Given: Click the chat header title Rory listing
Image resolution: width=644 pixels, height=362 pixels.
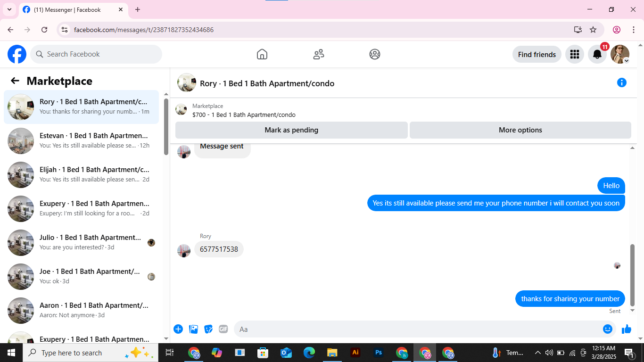Looking at the screenshot, I should point(267,83).
